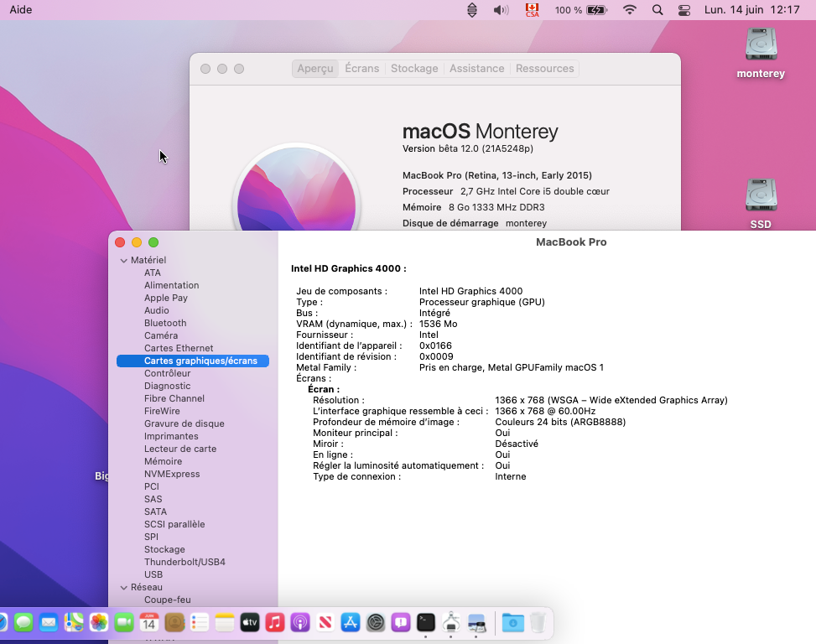Open Contacts from the Dock
Screen dimensions: 816x644
click(174, 622)
